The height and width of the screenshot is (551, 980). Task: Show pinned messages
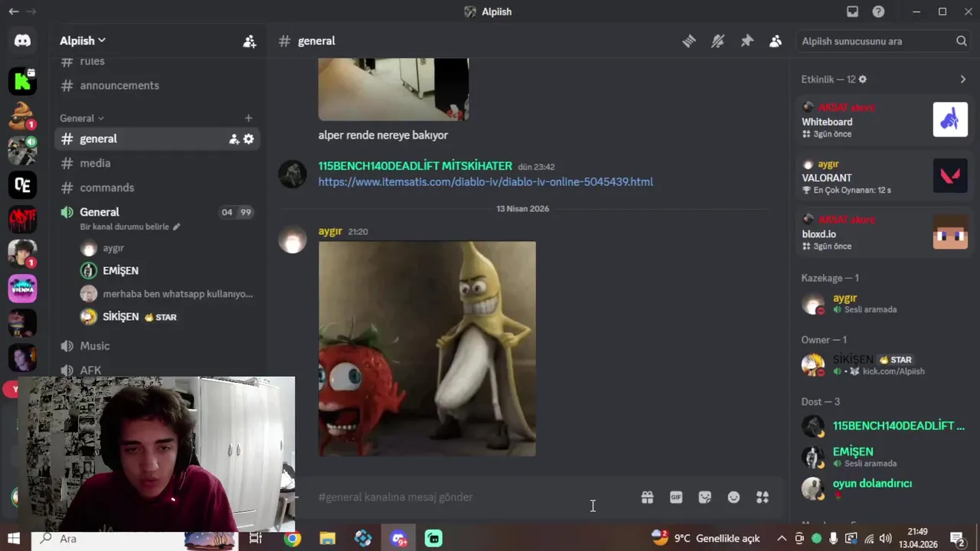click(x=746, y=41)
